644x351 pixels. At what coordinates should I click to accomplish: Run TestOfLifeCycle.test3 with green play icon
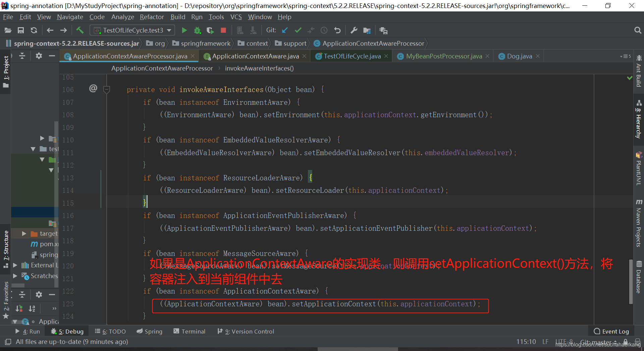184,31
